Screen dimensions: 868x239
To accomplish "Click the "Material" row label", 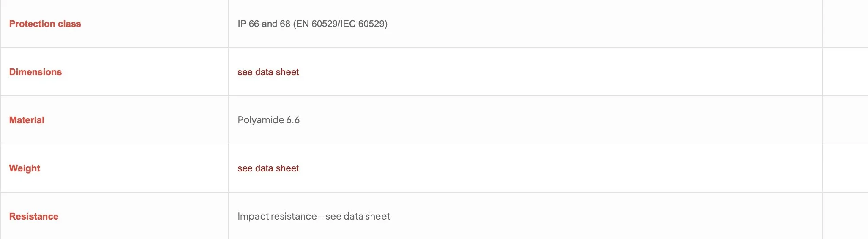I will click(x=27, y=120).
